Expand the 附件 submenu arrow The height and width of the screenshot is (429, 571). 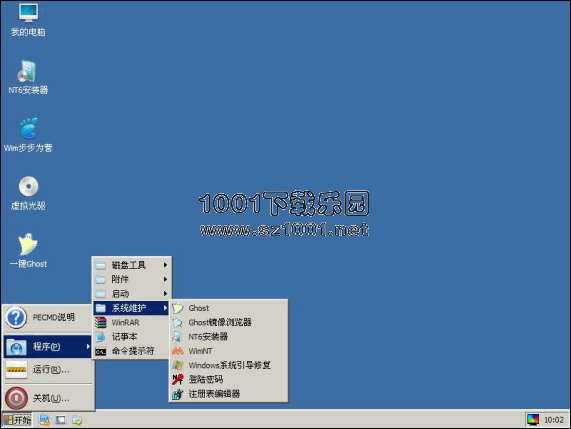tap(165, 279)
